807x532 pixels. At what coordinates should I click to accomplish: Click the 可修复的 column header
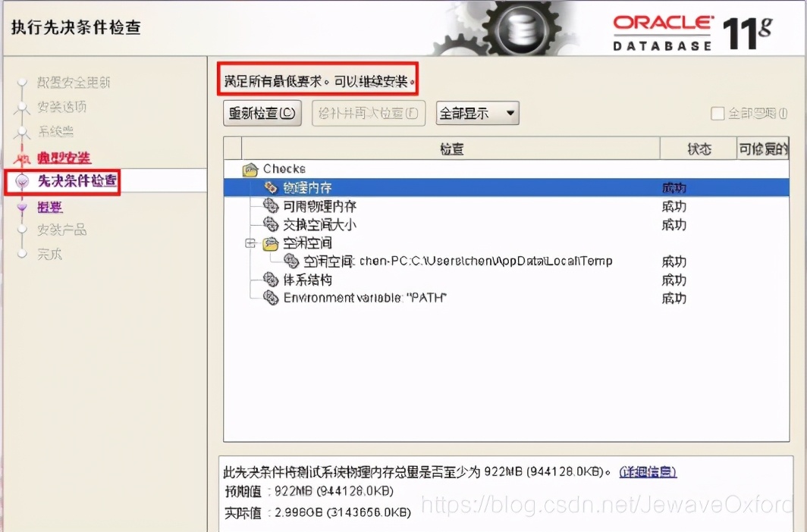coord(763,149)
